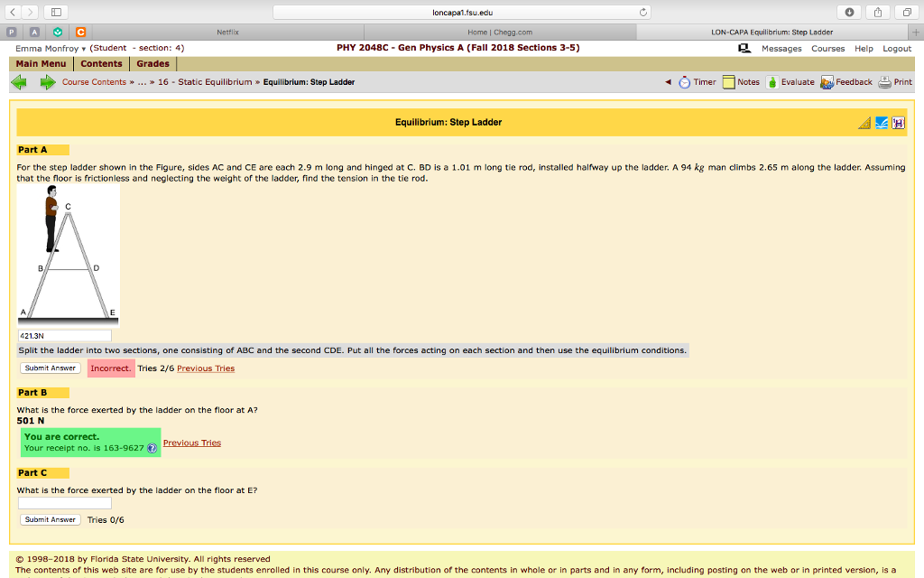924x578 pixels.
Task: Open the orange Chegg pinned tab
Action: [80, 32]
